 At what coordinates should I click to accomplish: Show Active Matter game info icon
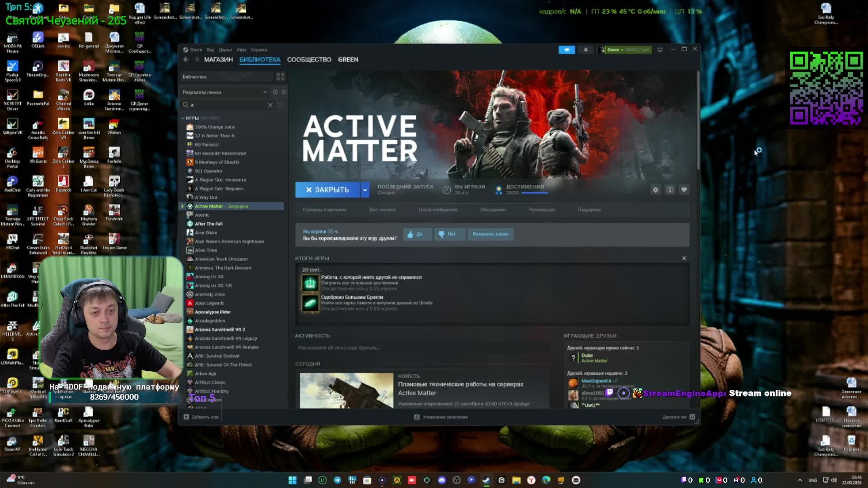[670, 190]
